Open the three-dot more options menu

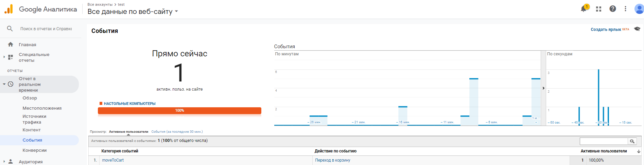tap(625, 9)
